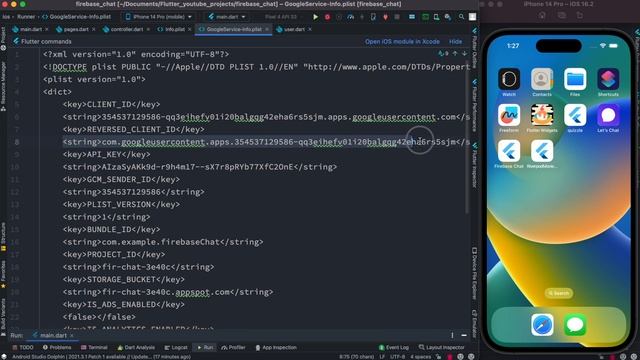Launch the Let's Chat app on the simulator
640x360 pixels.
click(608, 115)
